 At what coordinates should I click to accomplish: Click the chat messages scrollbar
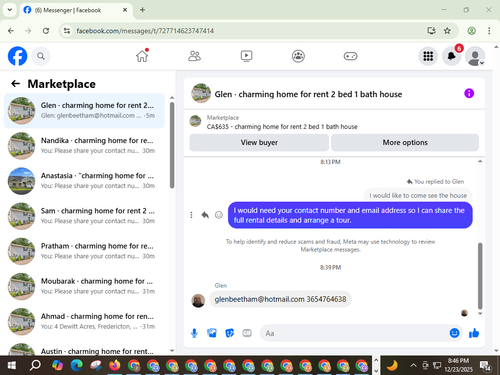pyautogui.click(x=480, y=276)
